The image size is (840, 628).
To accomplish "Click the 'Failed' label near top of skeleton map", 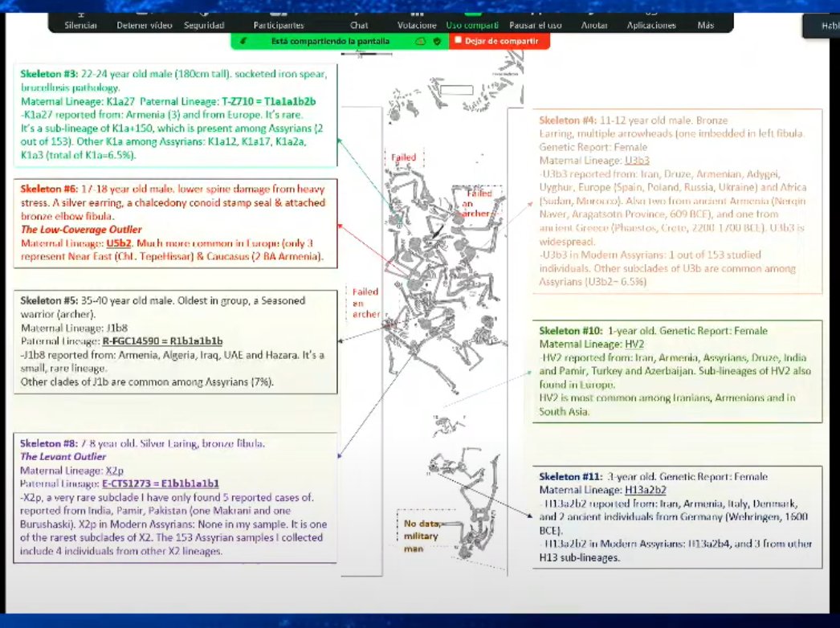I will pos(403,157).
